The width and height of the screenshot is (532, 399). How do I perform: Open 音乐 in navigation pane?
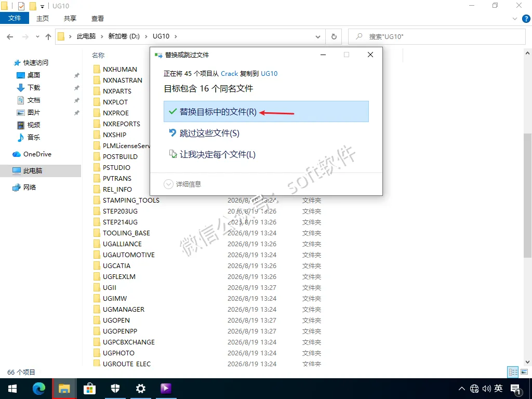click(x=34, y=137)
